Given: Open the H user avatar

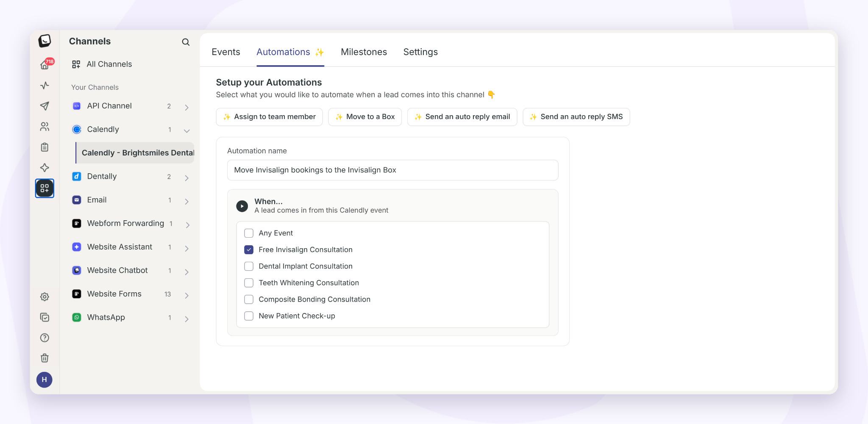Looking at the screenshot, I should tap(45, 380).
